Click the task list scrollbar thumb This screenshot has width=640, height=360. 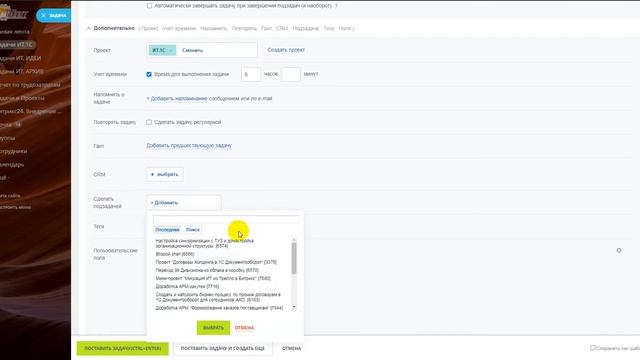click(x=294, y=258)
